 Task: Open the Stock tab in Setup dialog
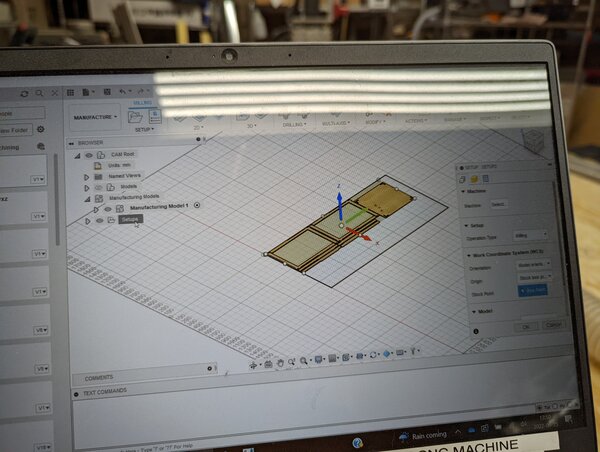click(474, 179)
